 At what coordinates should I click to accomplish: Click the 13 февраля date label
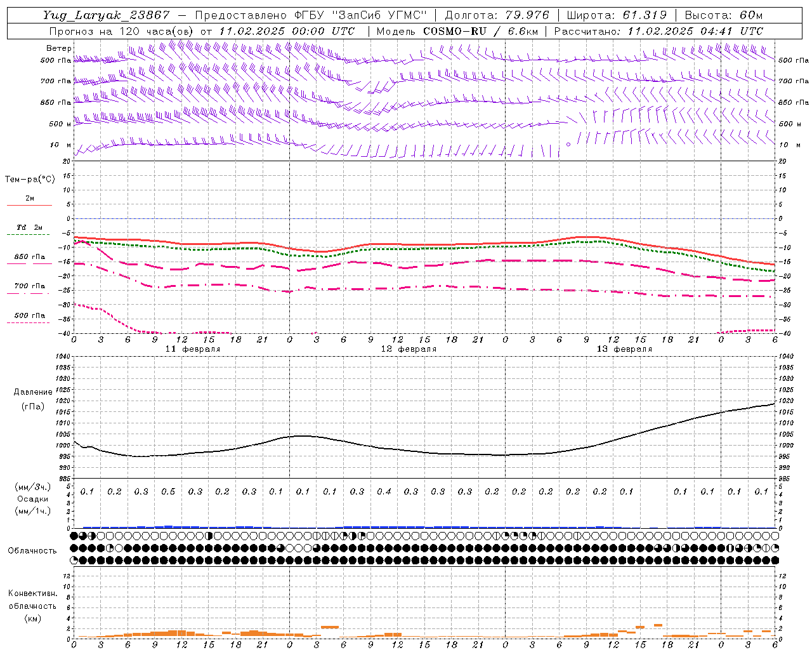click(624, 349)
